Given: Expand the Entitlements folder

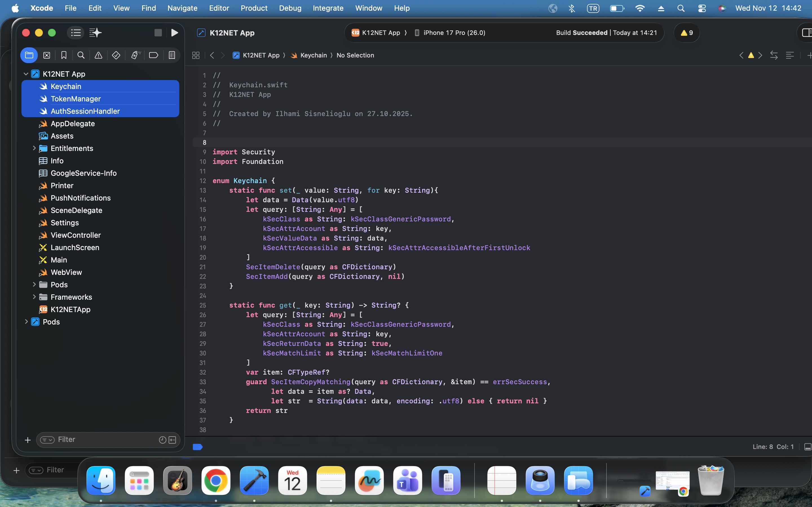Looking at the screenshot, I should click(x=34, y=148).
